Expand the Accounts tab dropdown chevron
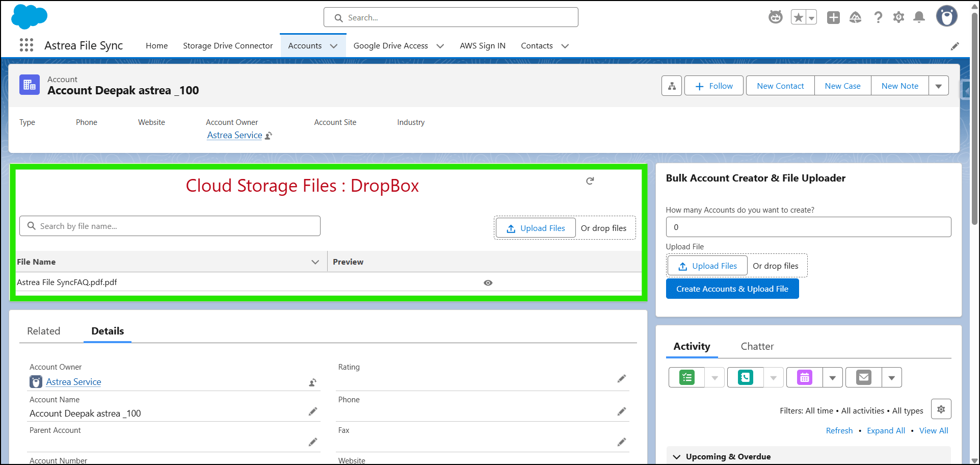The image size is (980, 465). 334,46
